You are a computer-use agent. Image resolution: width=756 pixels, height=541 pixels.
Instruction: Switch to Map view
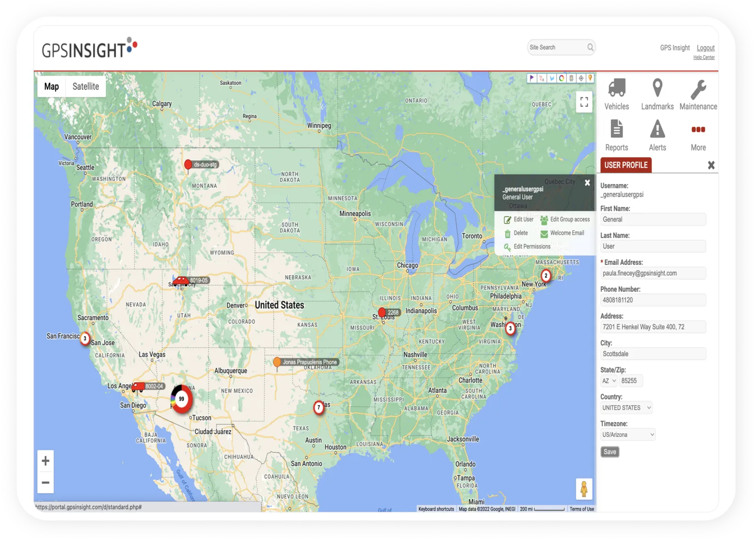coord(52,86)
